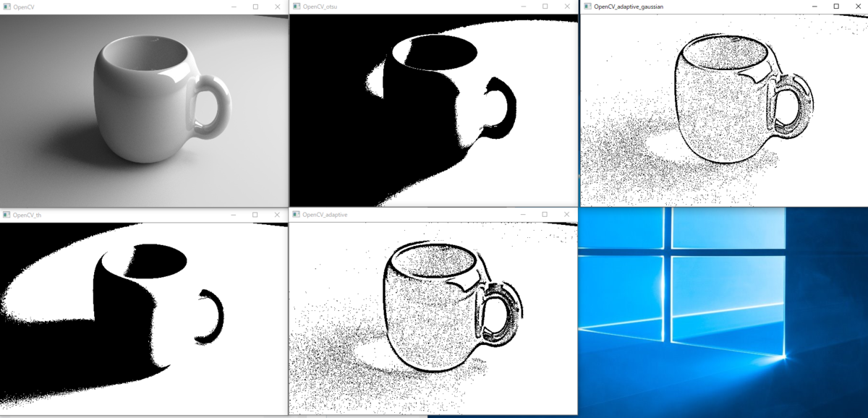This screenshot has width=868, height=418.
Task: Maximize the OpenCV_adaptive window
Action: pos(545,214)
